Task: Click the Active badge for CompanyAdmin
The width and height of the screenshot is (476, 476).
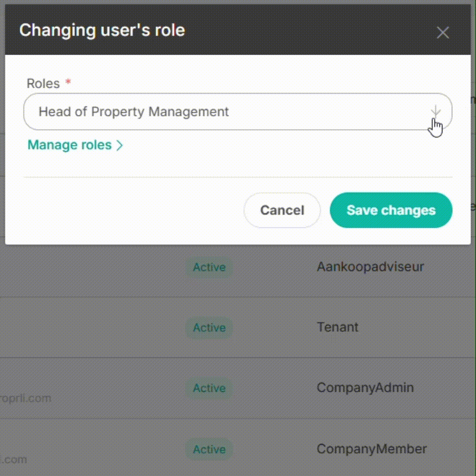Action: click(x=209, y=388)
